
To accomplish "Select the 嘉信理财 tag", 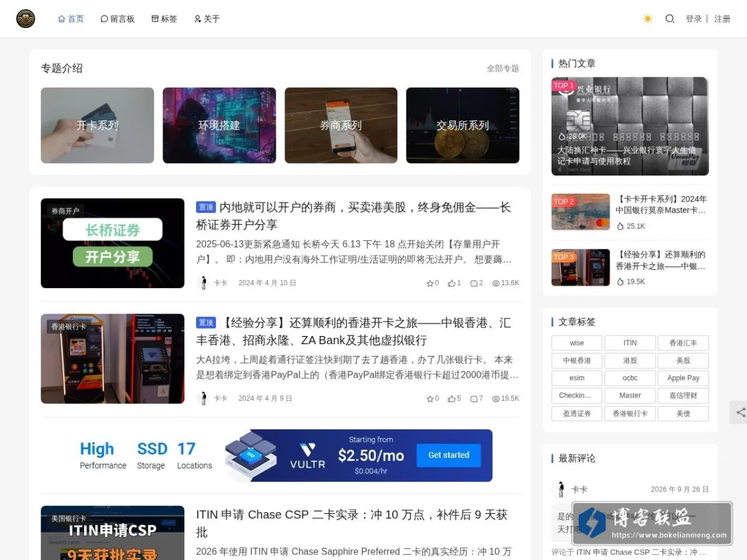I will [x=684, y=395].
